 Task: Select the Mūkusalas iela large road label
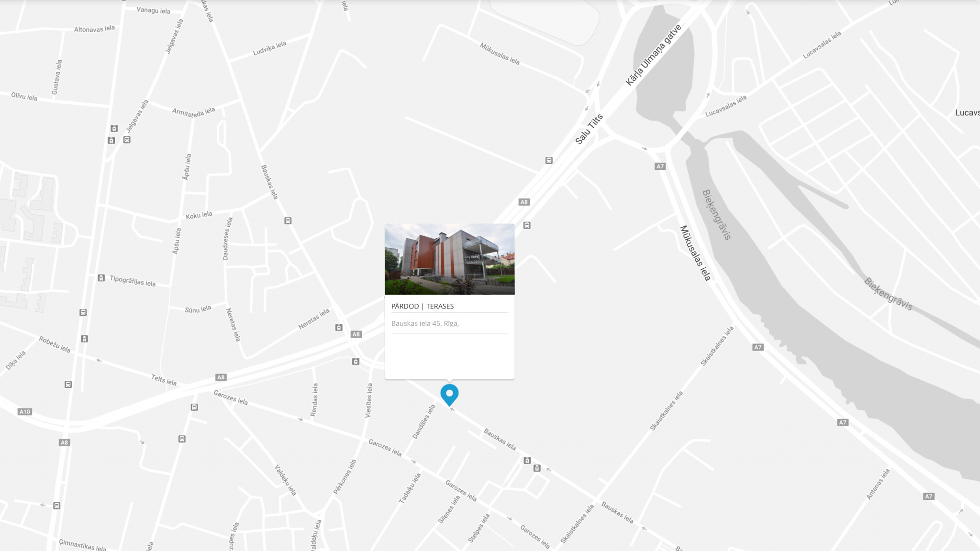pos(695,253)
